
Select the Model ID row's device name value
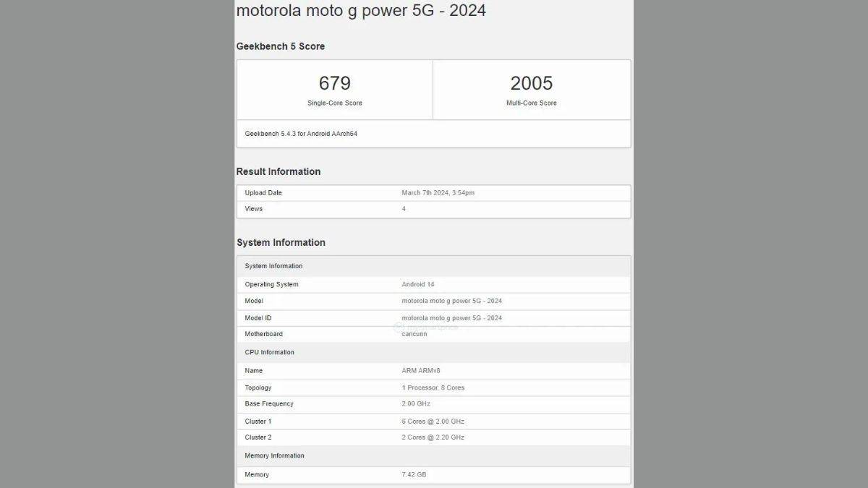tap(452, 318)
